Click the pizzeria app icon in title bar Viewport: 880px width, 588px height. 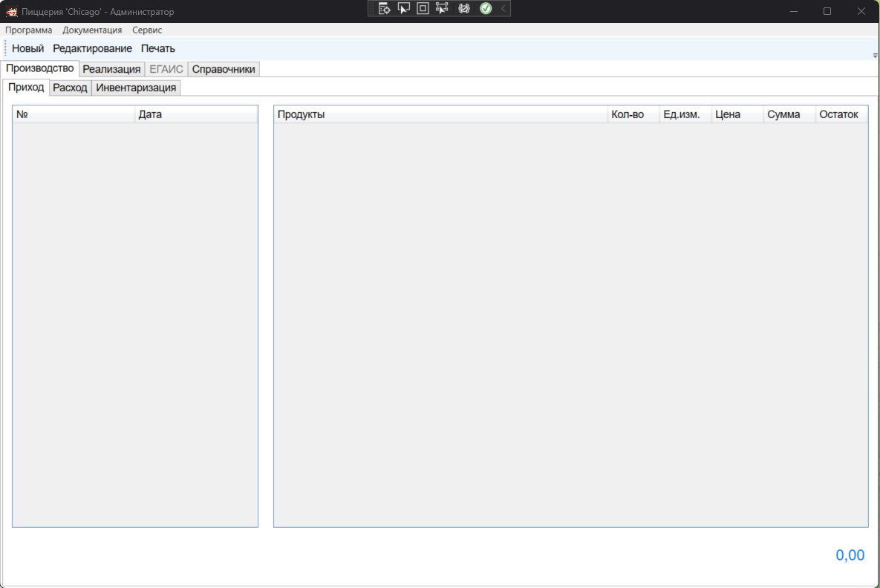coord(12,12)
